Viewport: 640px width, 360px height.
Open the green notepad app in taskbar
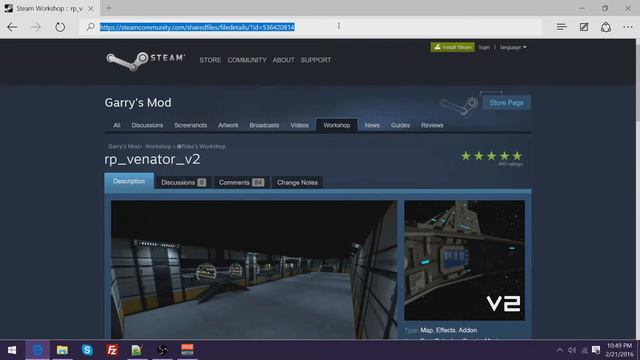pos(137,350)
